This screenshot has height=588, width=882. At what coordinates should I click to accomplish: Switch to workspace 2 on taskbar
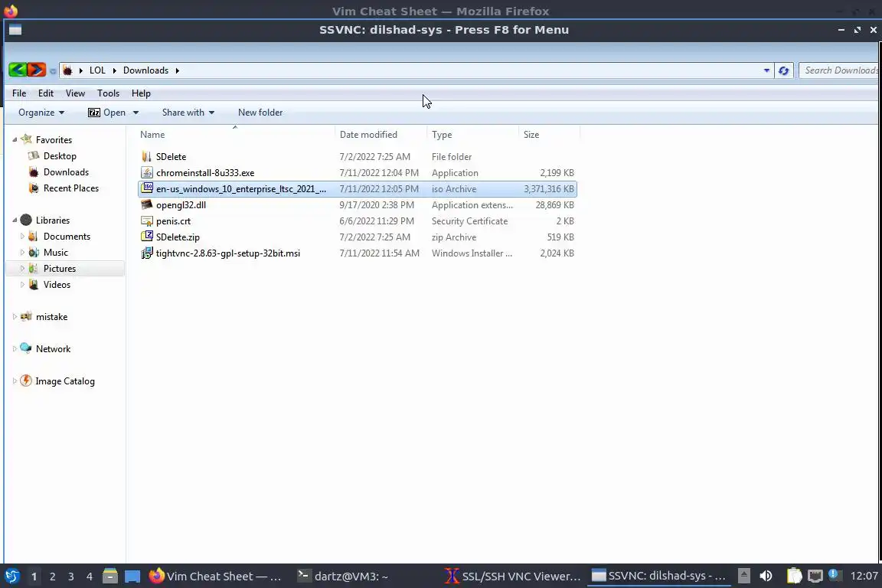click(52, 577)
